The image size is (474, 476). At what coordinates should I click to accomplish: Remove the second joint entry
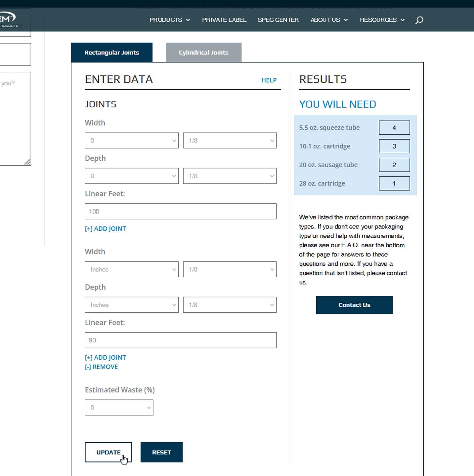[101, 367]
